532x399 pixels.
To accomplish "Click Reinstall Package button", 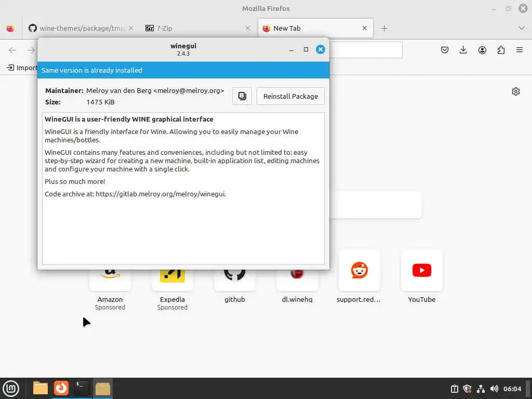I will [x=290, y=96].
